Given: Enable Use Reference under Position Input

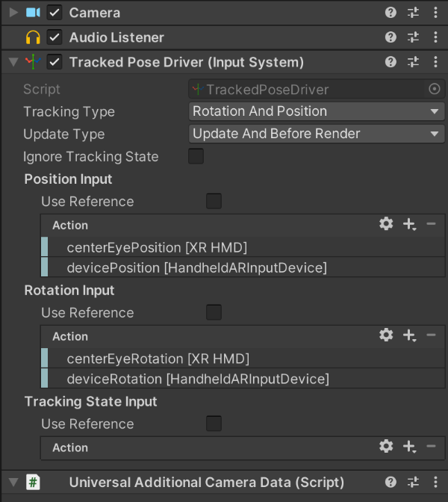Looking at the screenshot, I should coord(214,201).
